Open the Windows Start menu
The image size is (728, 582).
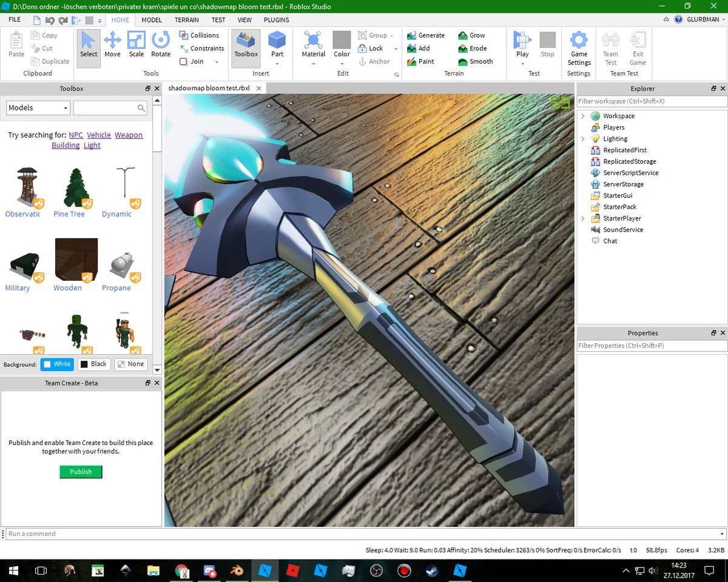(x=14, y=570)
